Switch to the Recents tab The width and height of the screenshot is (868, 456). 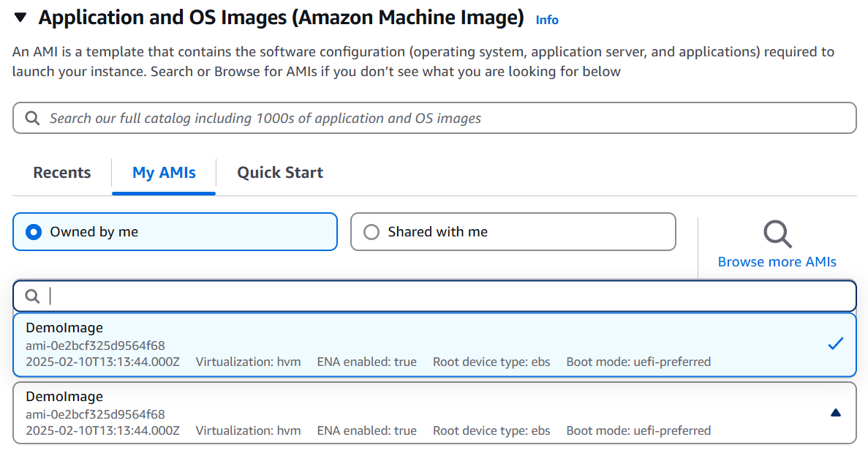tap(62, 173)
